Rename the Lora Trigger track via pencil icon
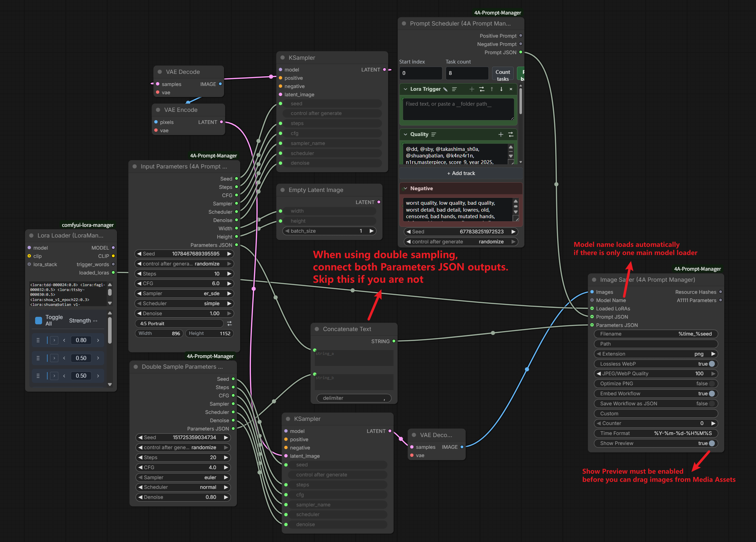756x542 pixels. coord(445,89)
